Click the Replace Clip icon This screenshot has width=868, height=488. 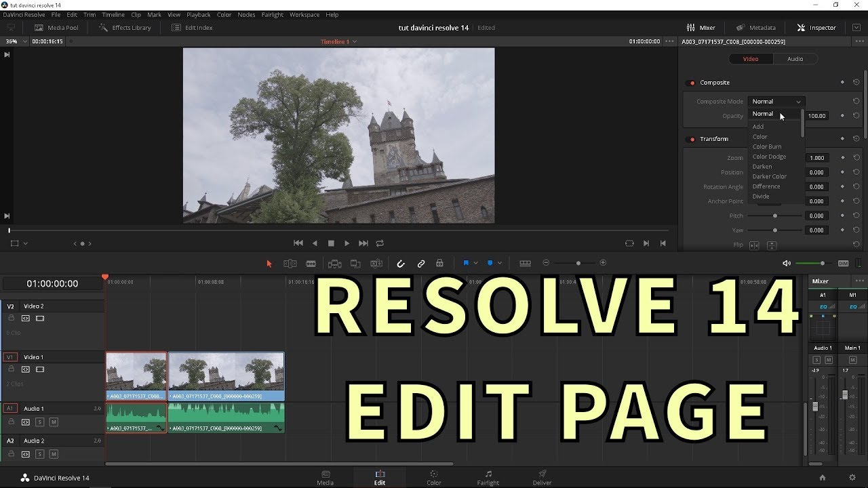(x=376, y=263)
